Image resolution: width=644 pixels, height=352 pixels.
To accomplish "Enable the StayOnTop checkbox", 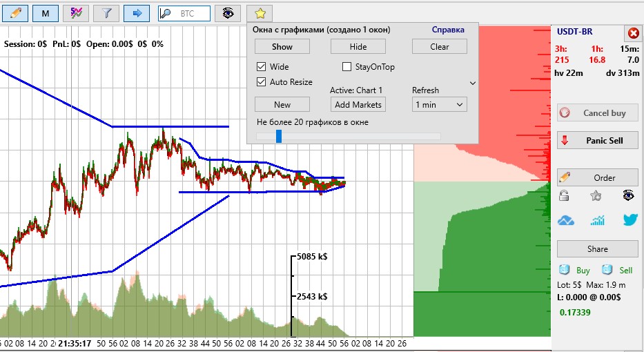I will click(348, 67).
